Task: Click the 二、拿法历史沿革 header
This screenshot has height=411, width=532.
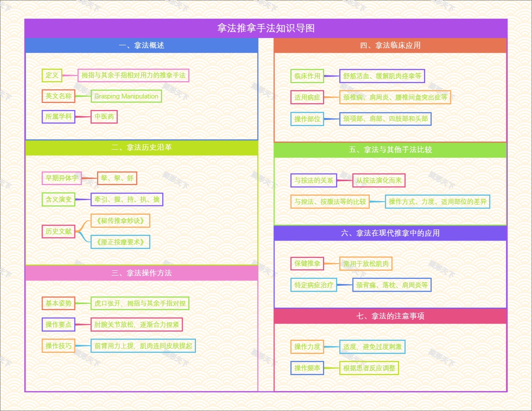Action: [x=141, y=147]
